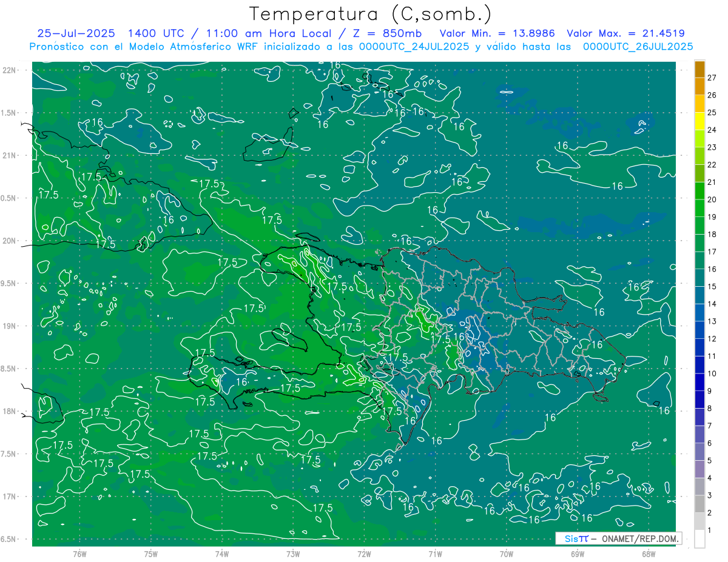Click the '20N' latitude label
The width and height of the screenshot is (728, 562).
click(x=8, y=241)
